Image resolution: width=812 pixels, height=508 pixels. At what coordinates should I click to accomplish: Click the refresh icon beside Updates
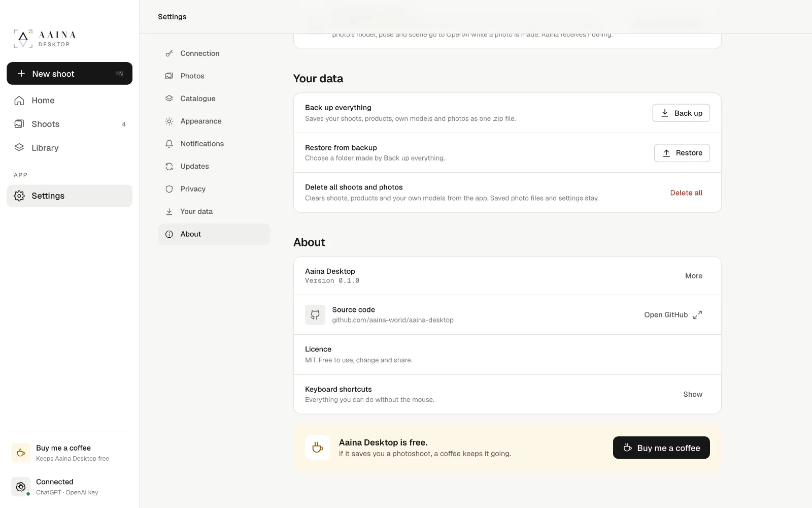tap(170, 167)
